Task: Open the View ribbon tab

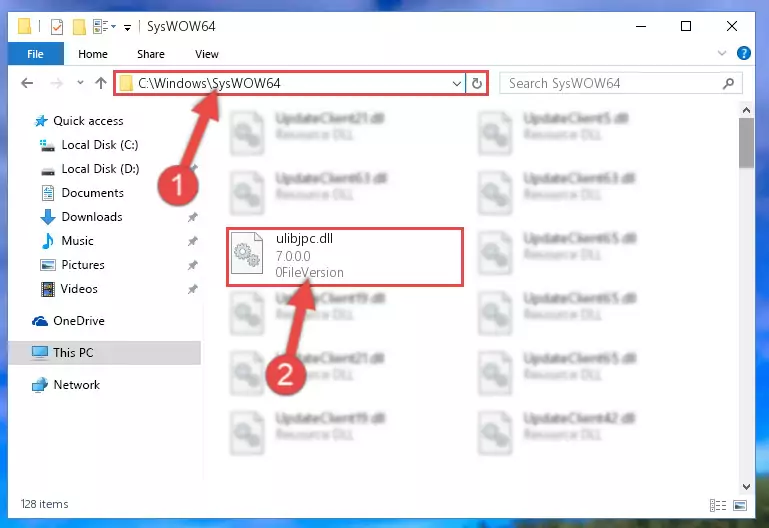Action: 206,54
